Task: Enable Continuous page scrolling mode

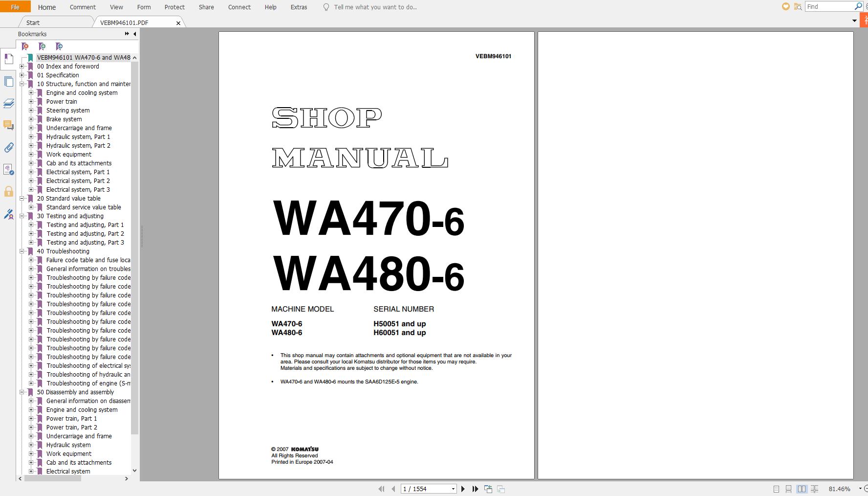Action: (788, 489)
